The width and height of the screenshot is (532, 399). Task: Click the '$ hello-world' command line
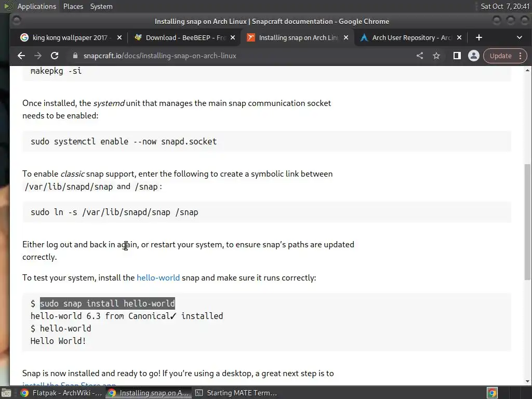click(x=61, y=328)
